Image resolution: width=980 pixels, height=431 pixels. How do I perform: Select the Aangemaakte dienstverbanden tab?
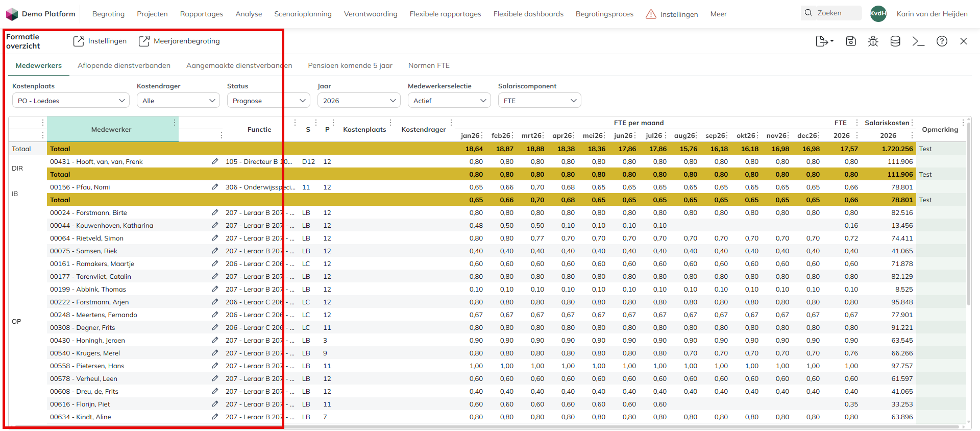(239, 65)
